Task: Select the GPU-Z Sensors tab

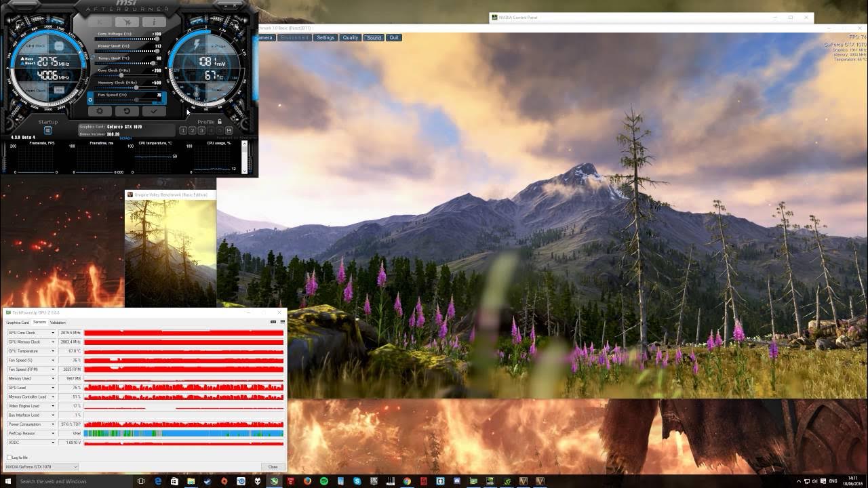Action: tap(39, 322)
